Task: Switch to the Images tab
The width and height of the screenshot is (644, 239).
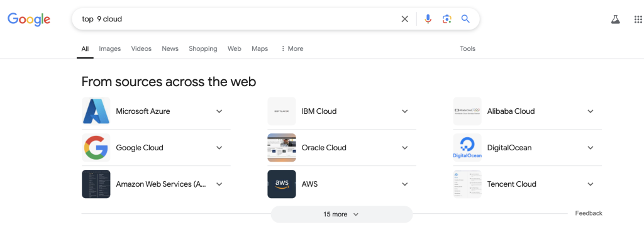Action: point(109,48)
